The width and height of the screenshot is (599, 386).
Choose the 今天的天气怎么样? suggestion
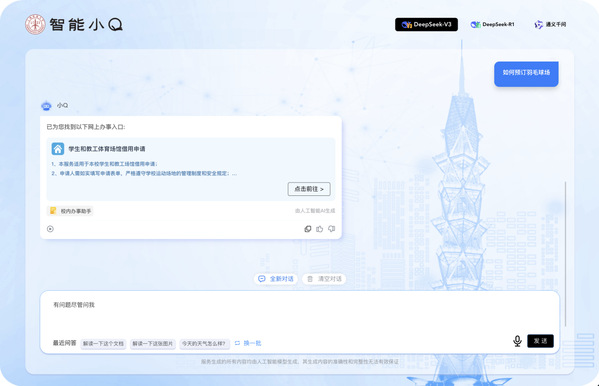coord(204,344)
